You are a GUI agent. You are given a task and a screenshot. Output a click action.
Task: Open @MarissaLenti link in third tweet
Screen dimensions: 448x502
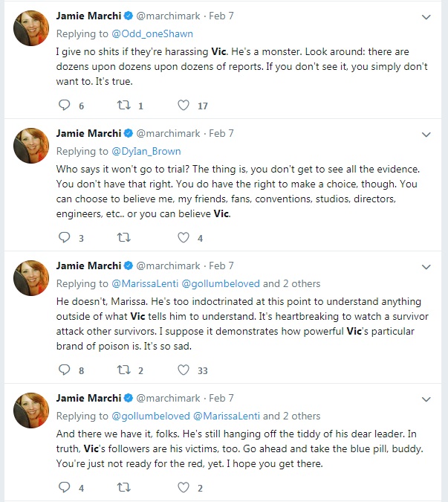pyautogui.click(x=145, y=283)
